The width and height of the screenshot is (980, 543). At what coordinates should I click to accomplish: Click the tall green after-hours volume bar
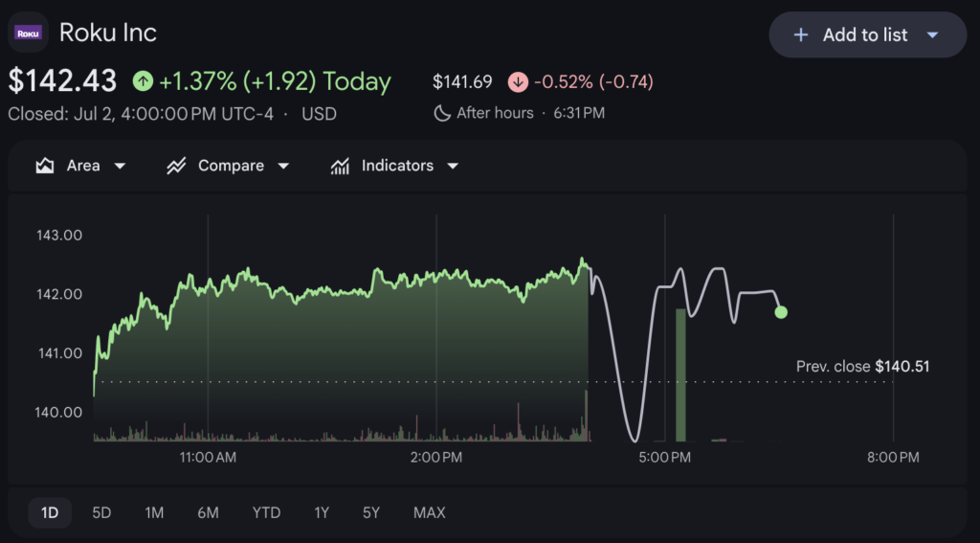point(680,374)
